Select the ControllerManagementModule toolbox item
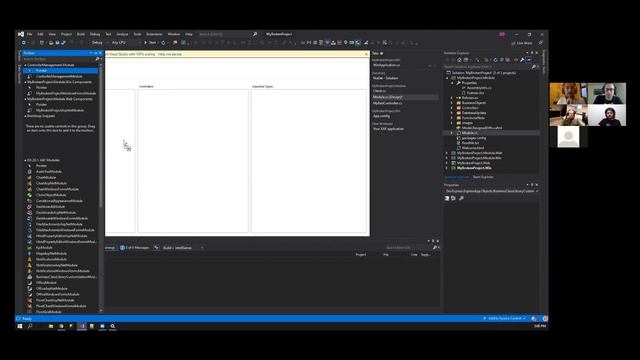Viewport: 640px width, 360px height. pos(59,76)
